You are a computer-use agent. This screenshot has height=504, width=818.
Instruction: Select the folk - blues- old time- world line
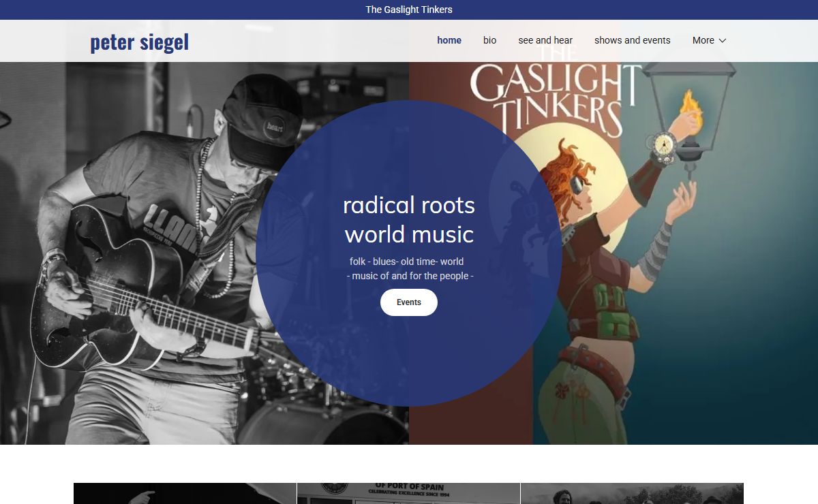tap(407, 262)
